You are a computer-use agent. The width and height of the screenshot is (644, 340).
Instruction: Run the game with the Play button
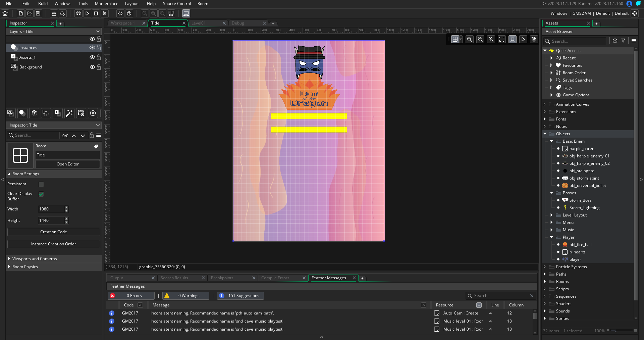point(87,13)
